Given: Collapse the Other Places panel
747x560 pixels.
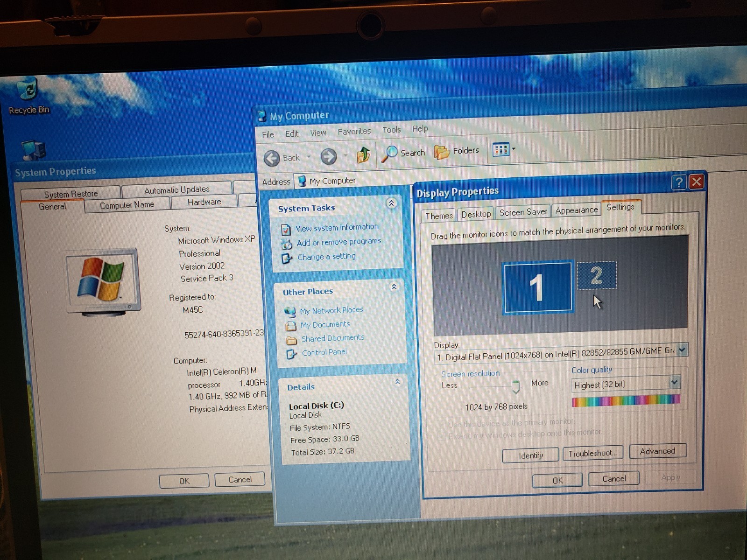Looking at the screenshot, I should tap(394, 287).
